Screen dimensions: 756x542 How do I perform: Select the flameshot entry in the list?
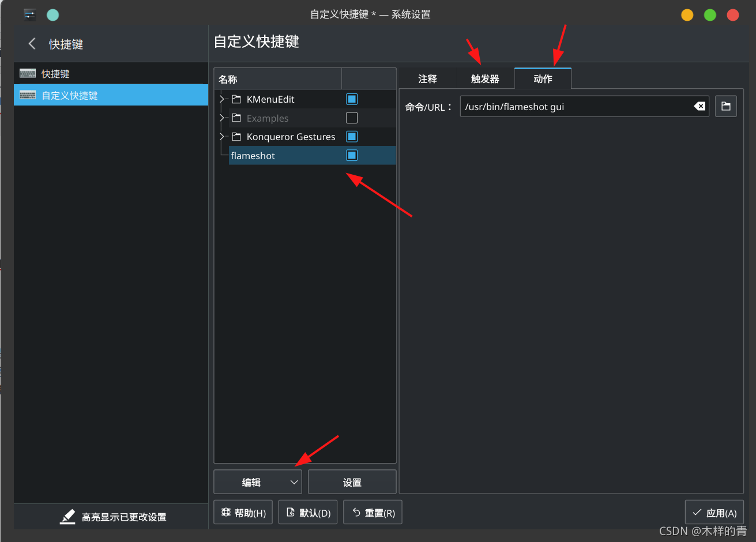(313, 155)
